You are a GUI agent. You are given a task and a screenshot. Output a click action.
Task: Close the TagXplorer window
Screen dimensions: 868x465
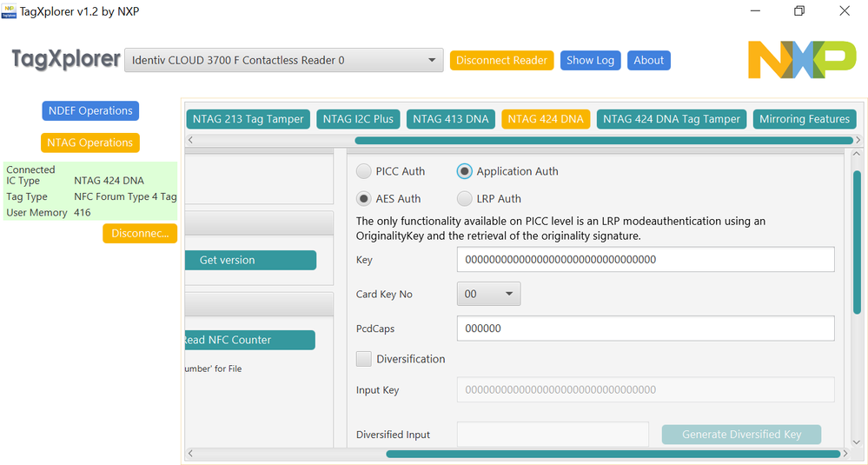click(x=845, y=11)
